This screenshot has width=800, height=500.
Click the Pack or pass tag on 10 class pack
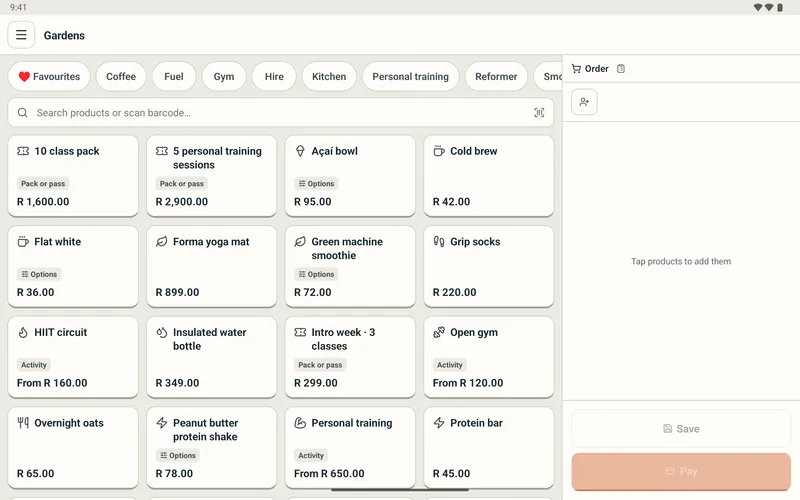tap(43, 184)
